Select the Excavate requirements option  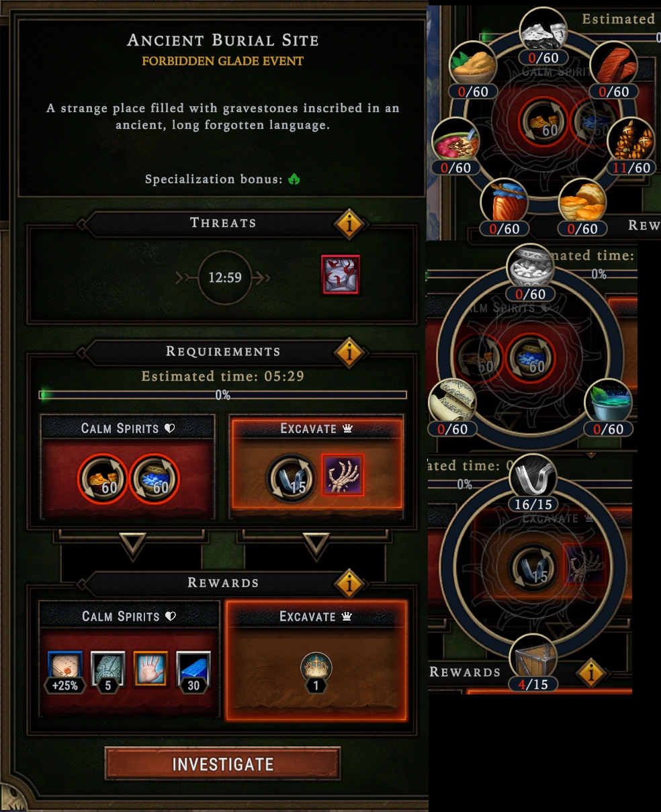tap(316, 467)
